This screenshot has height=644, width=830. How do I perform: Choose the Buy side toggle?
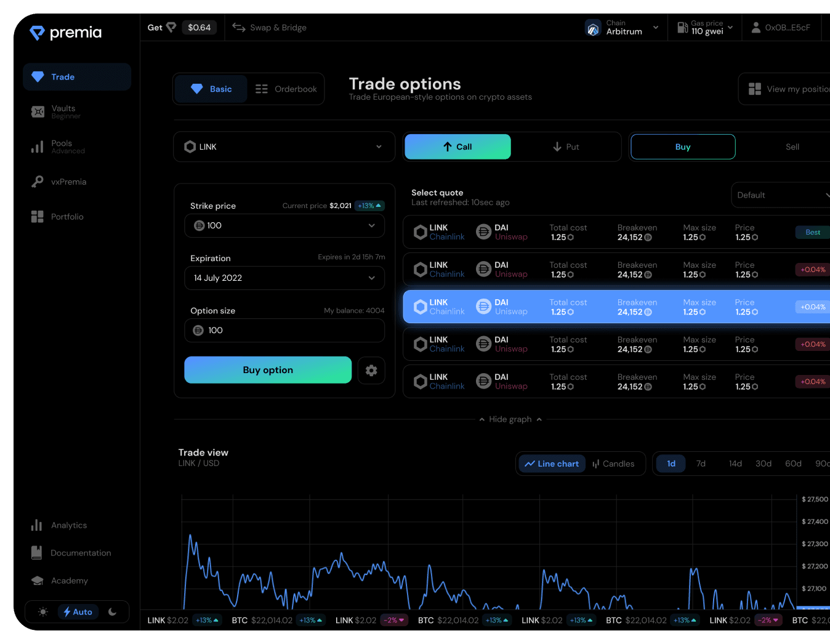tap(683, 147)
